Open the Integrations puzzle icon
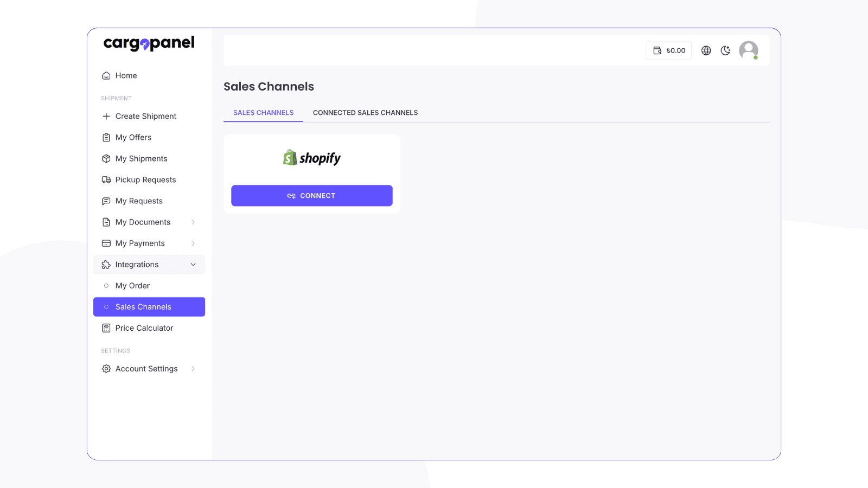 106,264
